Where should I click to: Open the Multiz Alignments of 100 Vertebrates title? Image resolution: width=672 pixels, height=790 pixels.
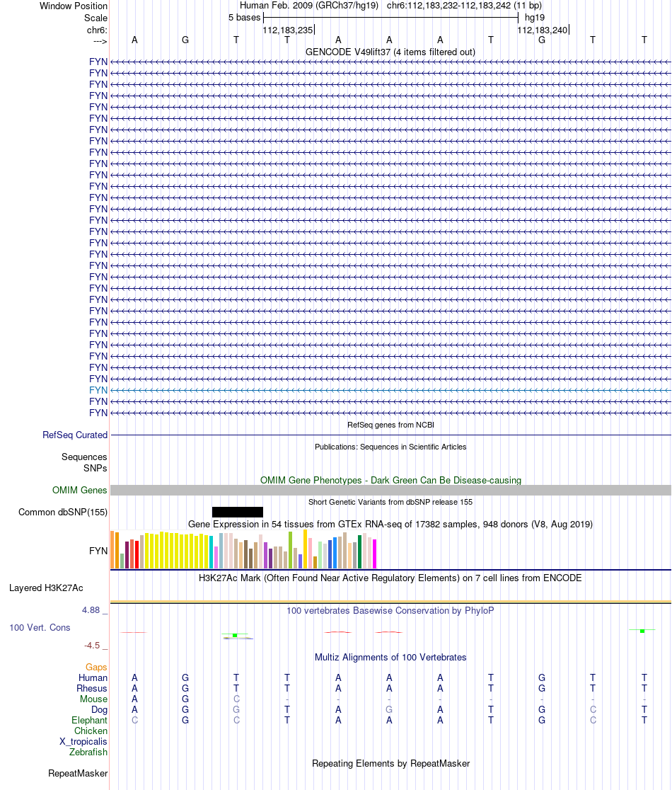[390, 658]
